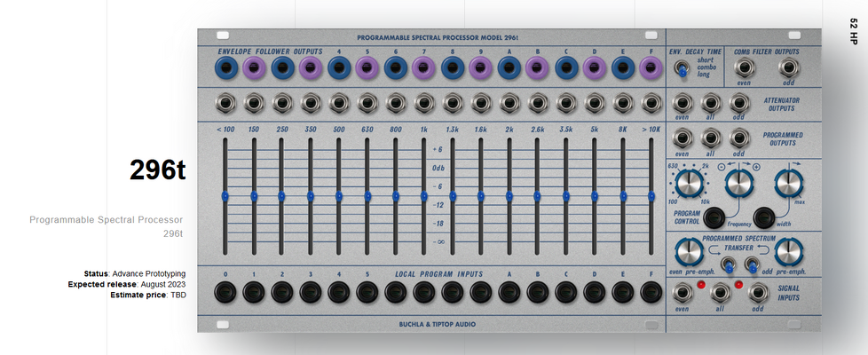Click local program input jack 2

282,292
